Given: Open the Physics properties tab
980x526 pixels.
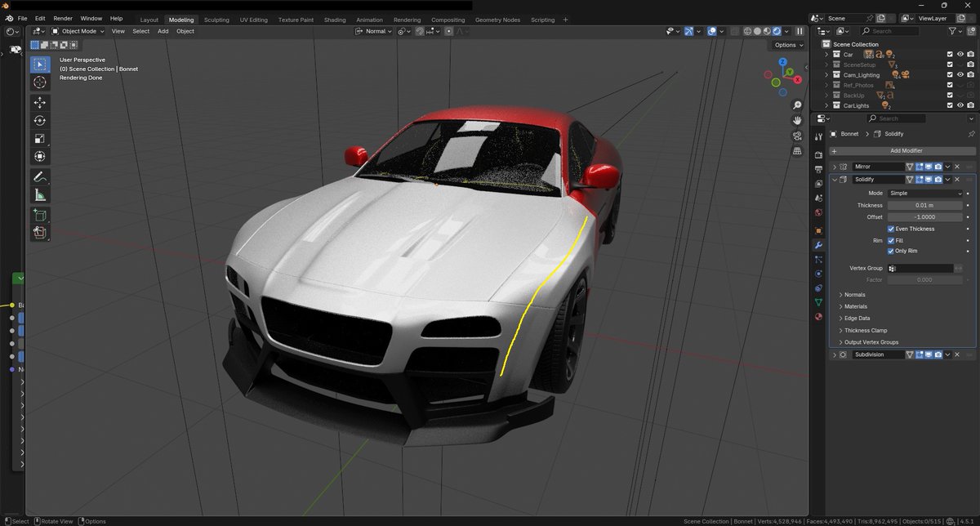Looking at the screenshot, I should pyautogui.click(x=818, y=273).
